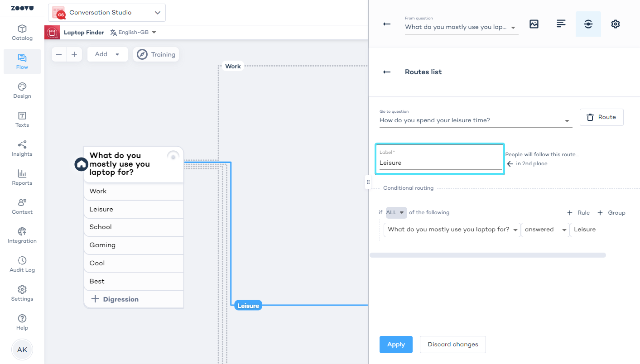640x364 pixels.
Task: Open the Catalog section in the sidebar
Action: tap(22, 32)
